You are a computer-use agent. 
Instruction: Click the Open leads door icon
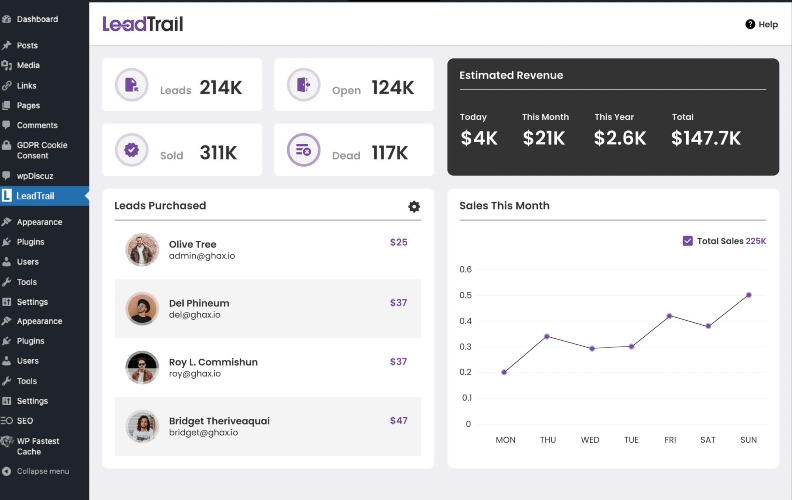(x=303, y=84)
